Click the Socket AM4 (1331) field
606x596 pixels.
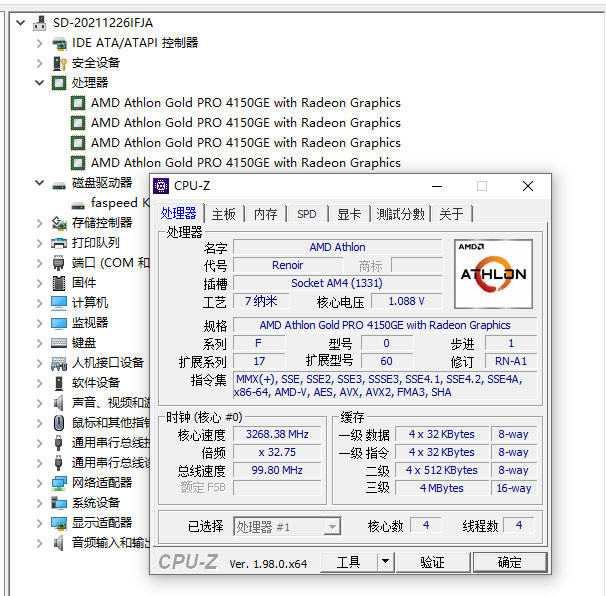point(337,283)
